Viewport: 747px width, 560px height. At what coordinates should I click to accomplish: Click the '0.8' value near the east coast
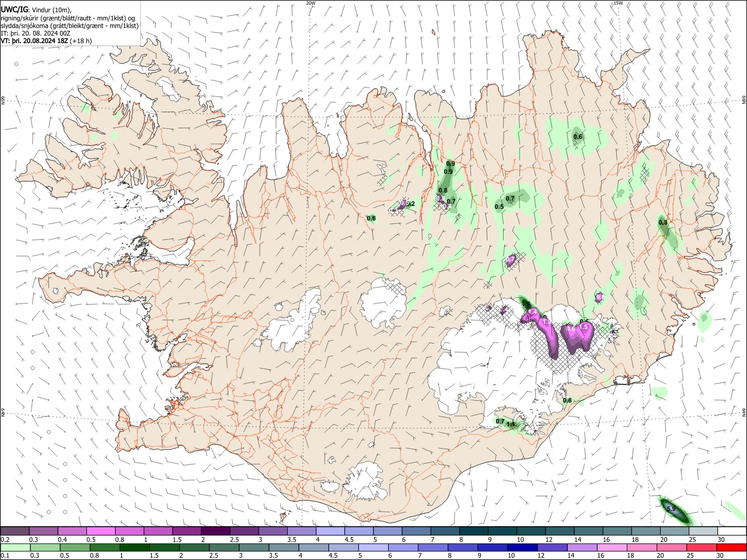[663, 222]
